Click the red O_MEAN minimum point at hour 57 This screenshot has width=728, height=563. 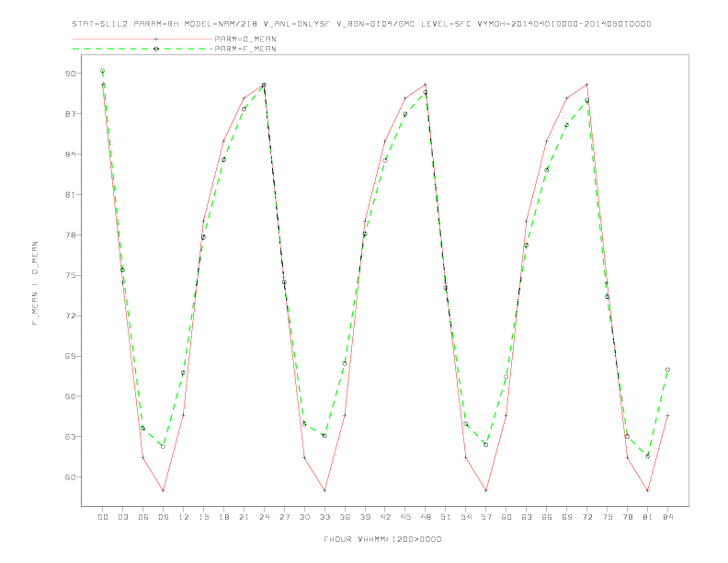pos(486,490)
